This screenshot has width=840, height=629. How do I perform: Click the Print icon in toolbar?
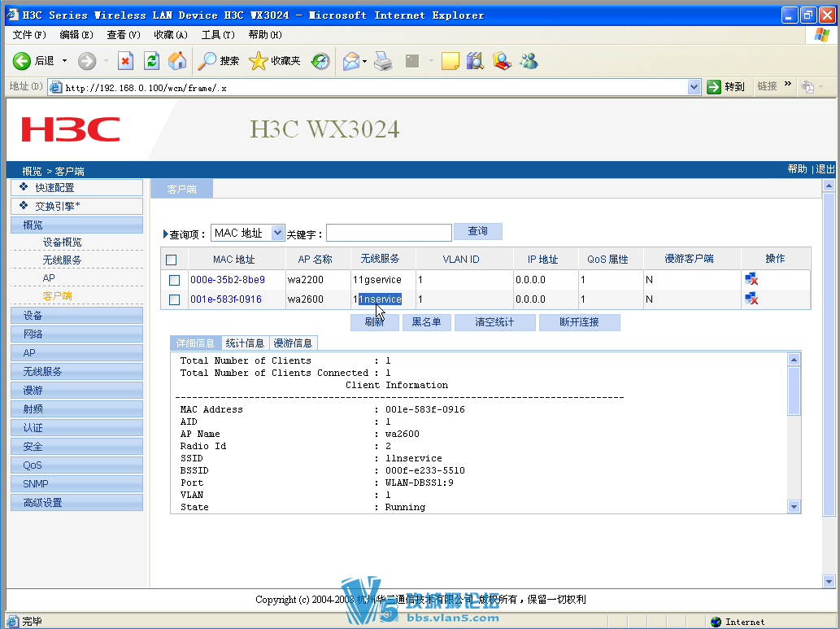click(383, 60)
